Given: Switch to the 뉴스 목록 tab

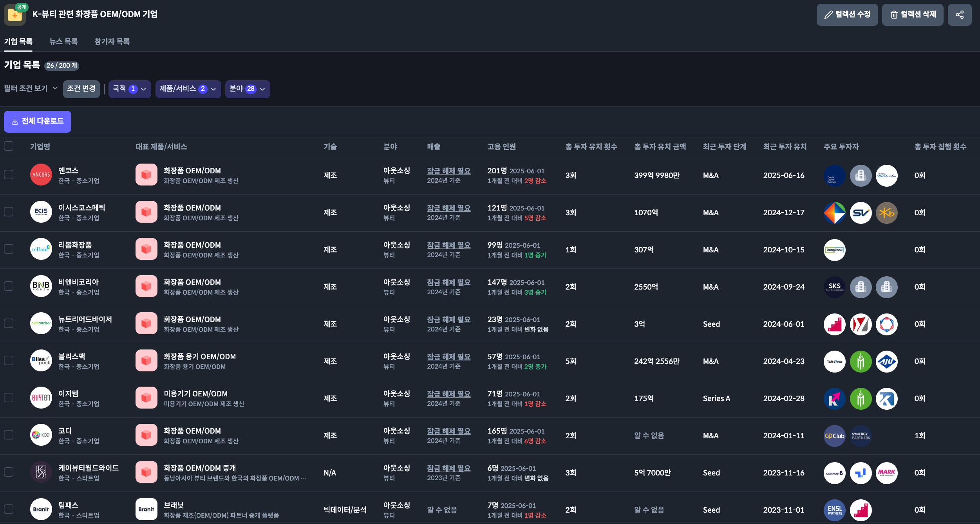Looking at the screenshot, I should pyautogui.click(x=63, y=41).
